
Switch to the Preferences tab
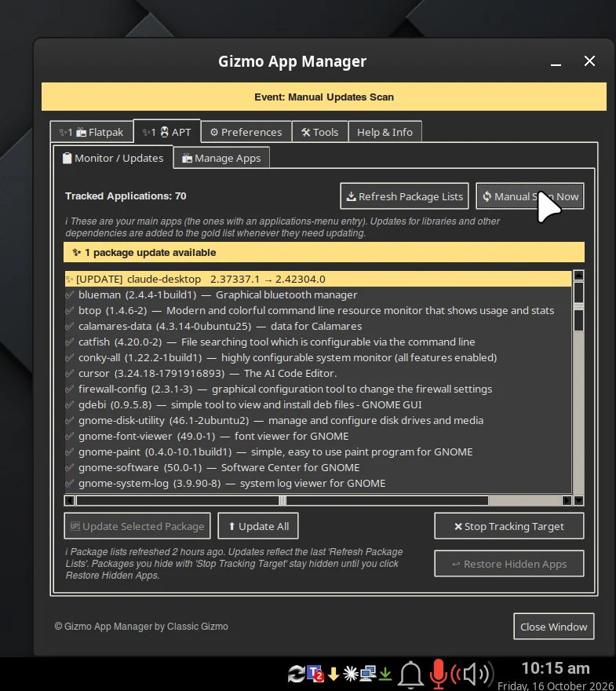[246, 132]
